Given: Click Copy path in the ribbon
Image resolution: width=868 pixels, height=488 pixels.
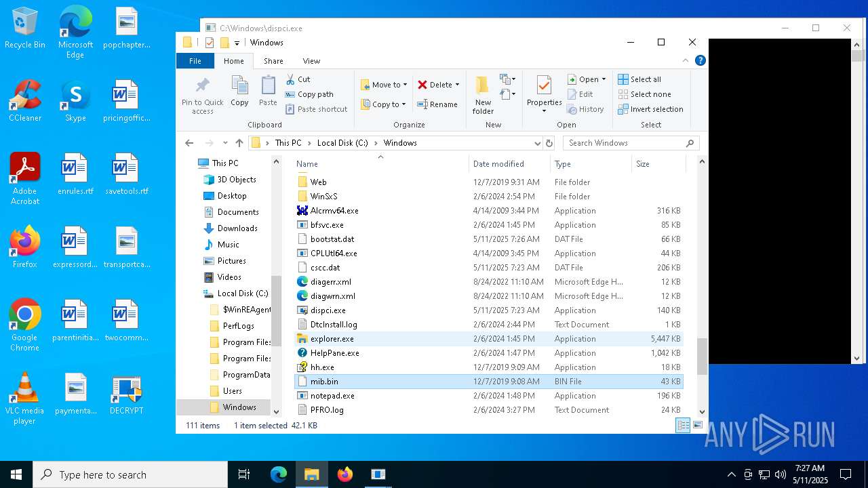Looking at the screenshot, I should pos(309,94).
